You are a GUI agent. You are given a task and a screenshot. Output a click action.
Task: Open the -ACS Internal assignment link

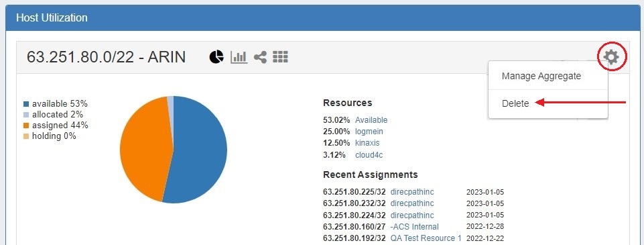coord(414,226)
